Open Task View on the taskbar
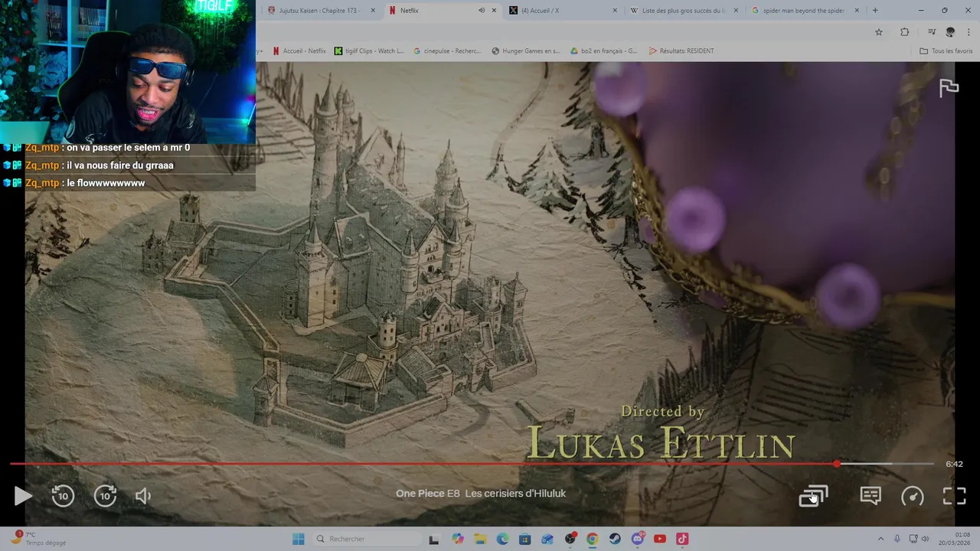 [x=433, y=539]
